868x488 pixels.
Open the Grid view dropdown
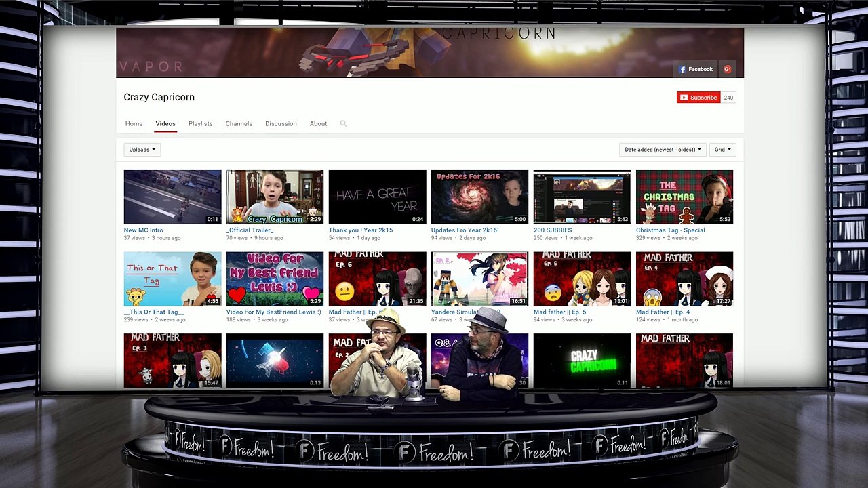tap(722, 150)
